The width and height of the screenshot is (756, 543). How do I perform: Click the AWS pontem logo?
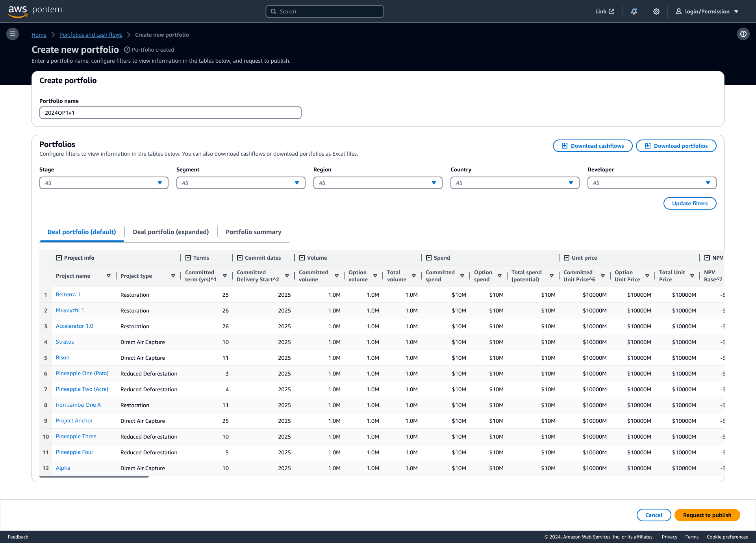(x=35, y=11)
